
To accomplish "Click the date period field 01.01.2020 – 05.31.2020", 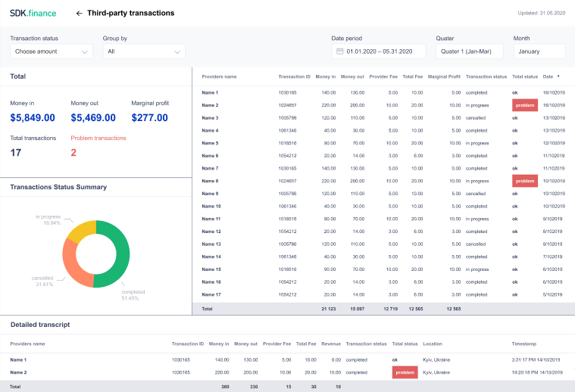I will coord(379,51).
